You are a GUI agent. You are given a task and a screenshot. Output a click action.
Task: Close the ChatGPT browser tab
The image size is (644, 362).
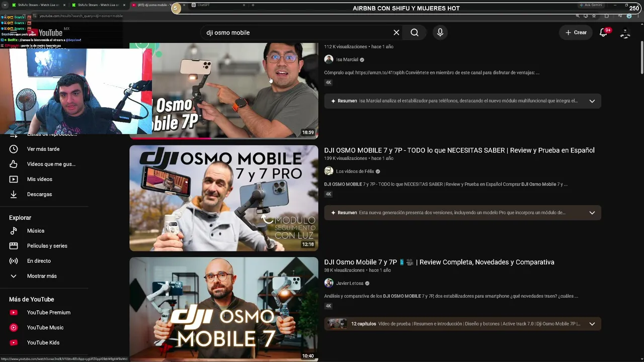244,5
